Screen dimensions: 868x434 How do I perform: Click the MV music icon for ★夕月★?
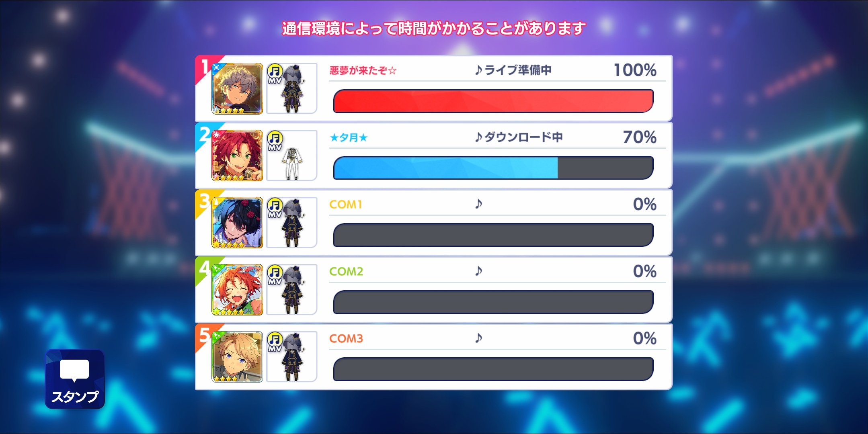tap(275, 141)
